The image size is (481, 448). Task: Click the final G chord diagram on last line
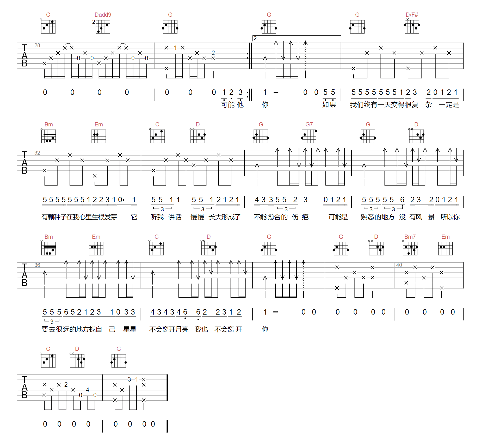click(119, 361)
